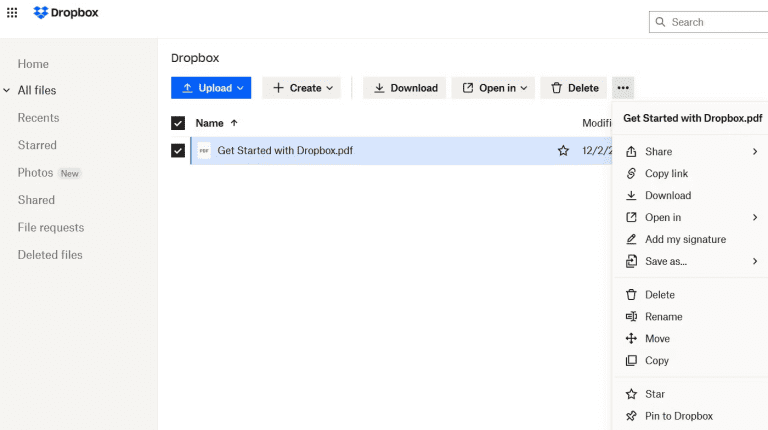Click the three-dot more options button

click(623, 88)
